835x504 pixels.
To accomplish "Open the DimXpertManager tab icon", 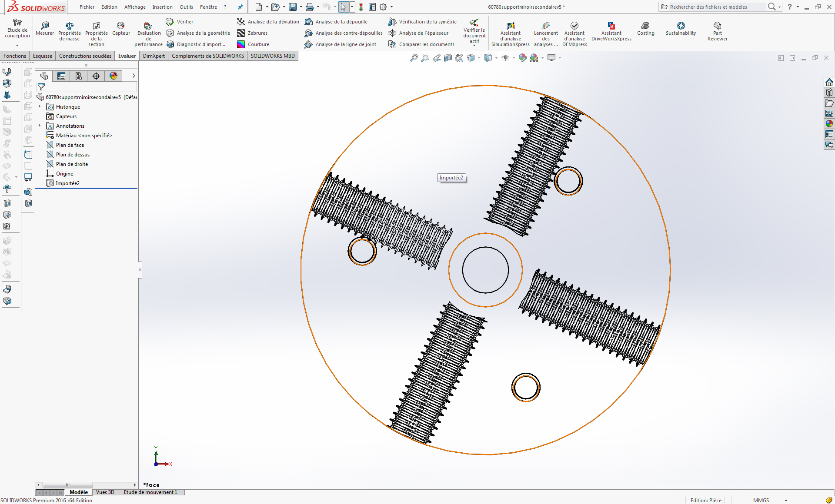I will 96,76.
